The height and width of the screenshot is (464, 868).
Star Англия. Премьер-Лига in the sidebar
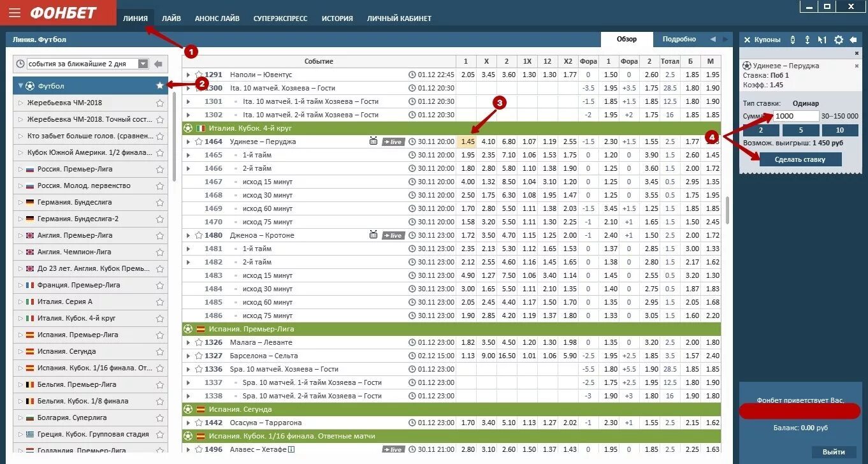pyautogui.click(x=160, y=235)
